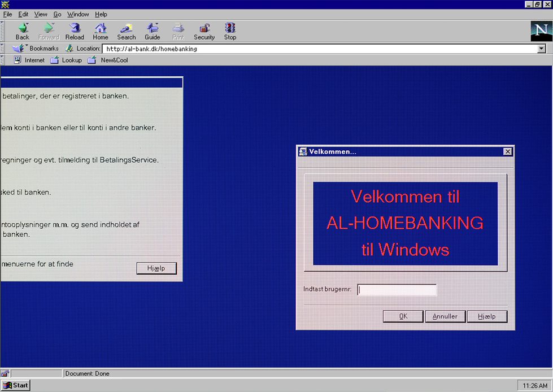Click the Location URL field
553x392 pixels.
(x=320, y=49)
